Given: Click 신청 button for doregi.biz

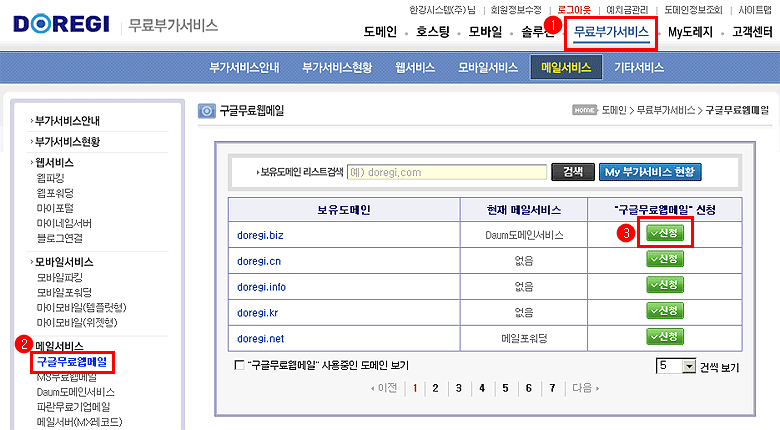Looking at the screenshot, I should tap(665, 233).
